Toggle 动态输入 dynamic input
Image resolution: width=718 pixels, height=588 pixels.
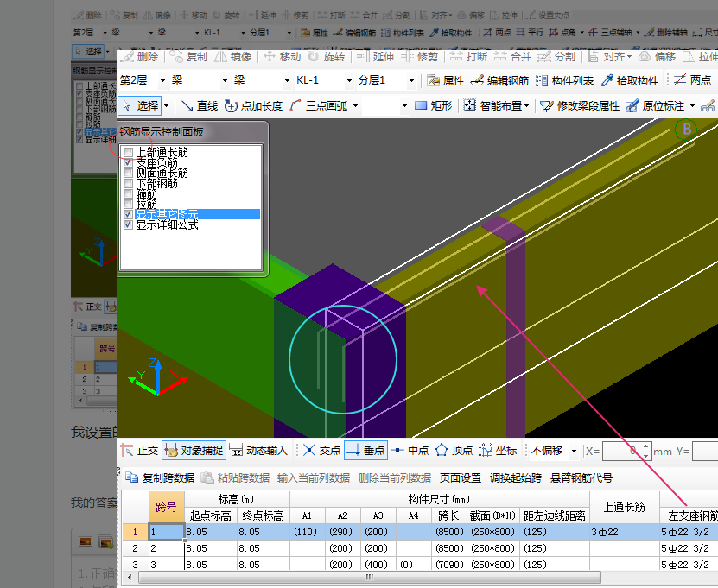pyautogui.click(x=258, y=451)
